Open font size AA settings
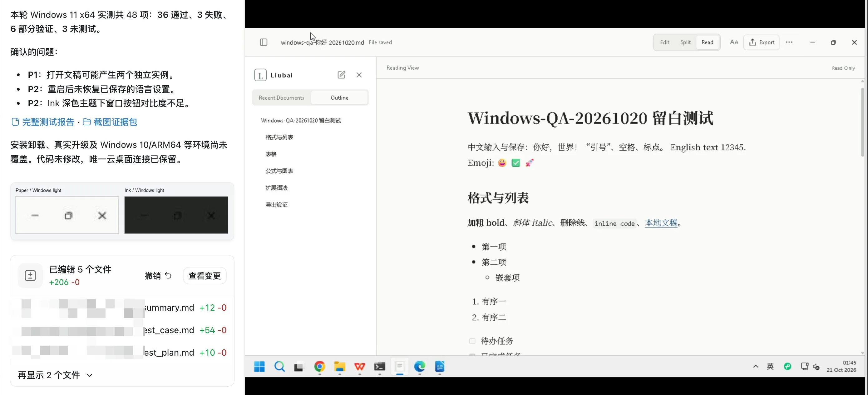This screenshot has width=868, height=395. click(734, 42)
